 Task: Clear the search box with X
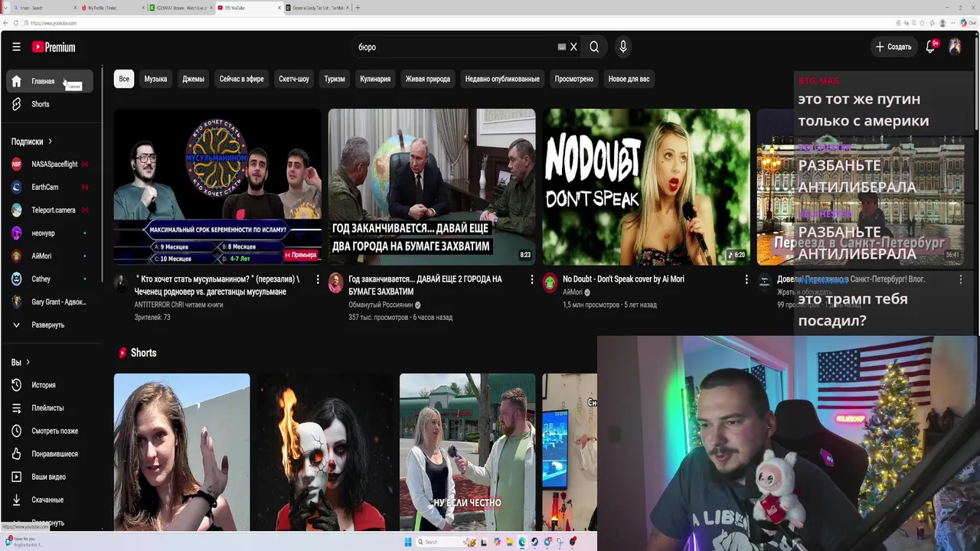(x=573, y=47)
